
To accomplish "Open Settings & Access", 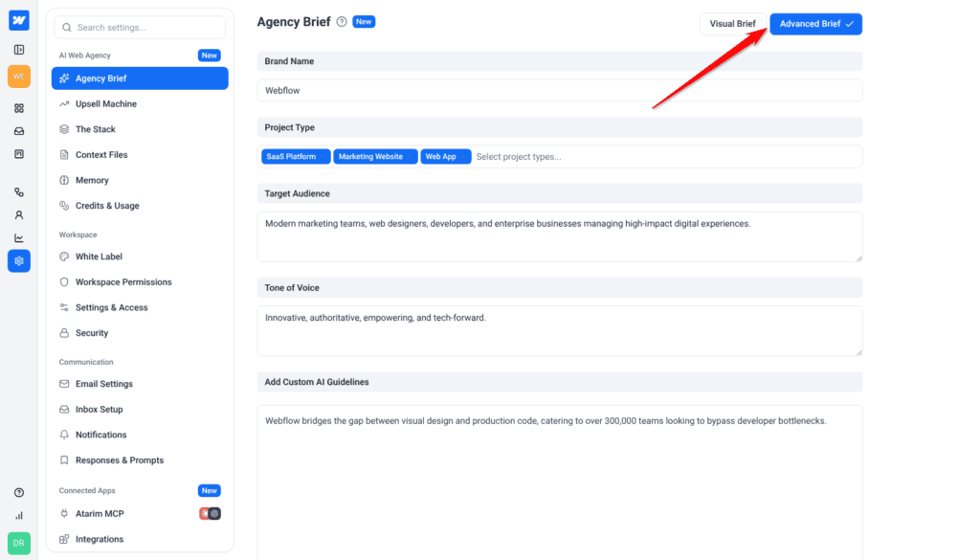I will pyautogui.click(x=140, y=307).
